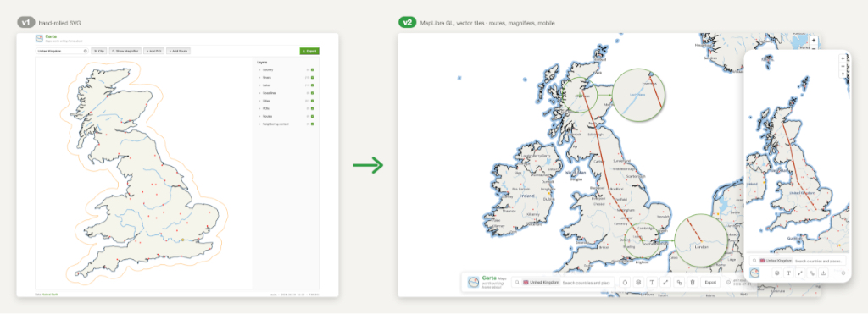This screenshot has height=314, width=868.
Task: Toggle the Cities layer checkbox
Action: click(x=312, y=101)
